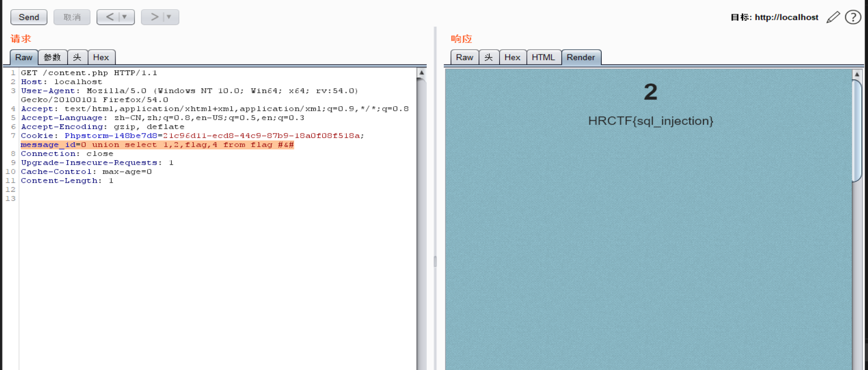Click the request scrollbar up arrow
The height and width of the screenshot is (370, 868).
click(422, 73)
